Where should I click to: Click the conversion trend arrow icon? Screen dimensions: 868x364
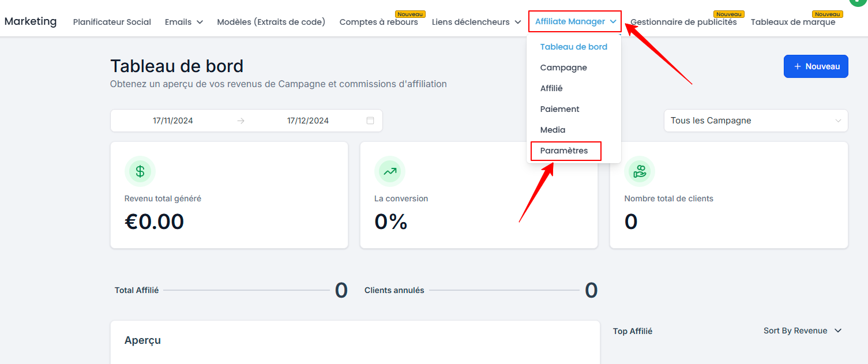[x=390, y=171]
